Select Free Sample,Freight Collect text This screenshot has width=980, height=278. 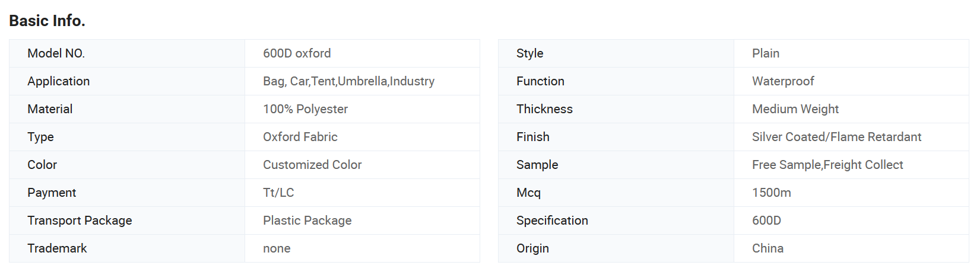click(827, 165)
